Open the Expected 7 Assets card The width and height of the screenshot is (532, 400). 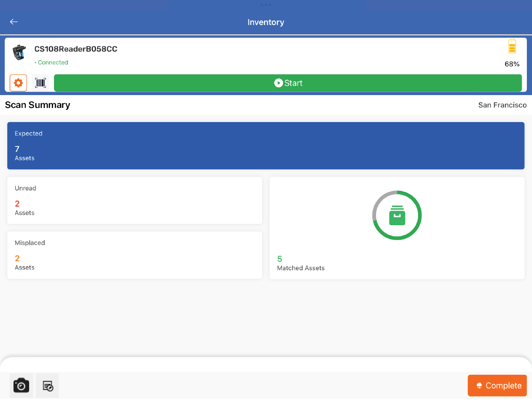[266, 146]
